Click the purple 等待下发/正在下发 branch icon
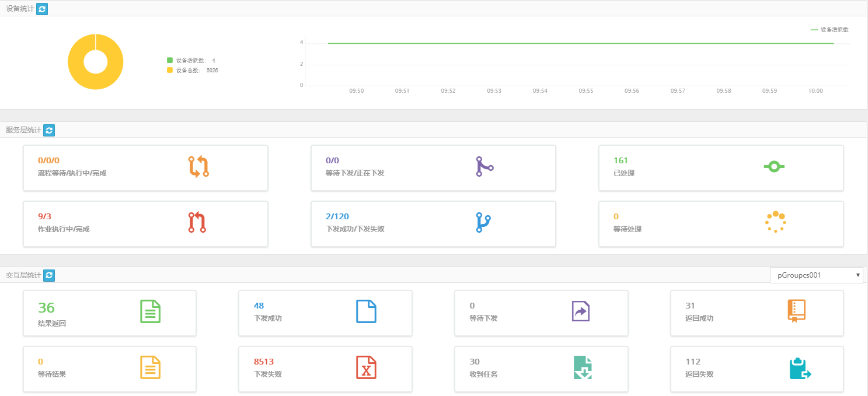Screen dimensions: 868x396 484,167
